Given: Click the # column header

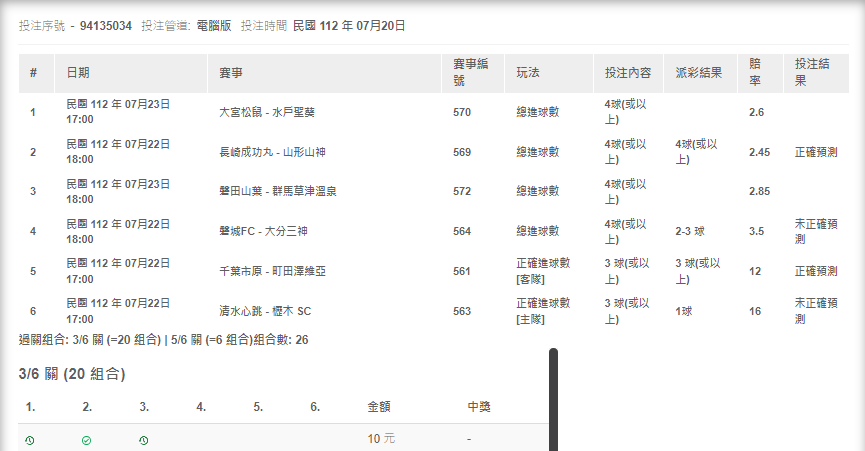Looking at the screenshot, I should [x=34, y=73].
